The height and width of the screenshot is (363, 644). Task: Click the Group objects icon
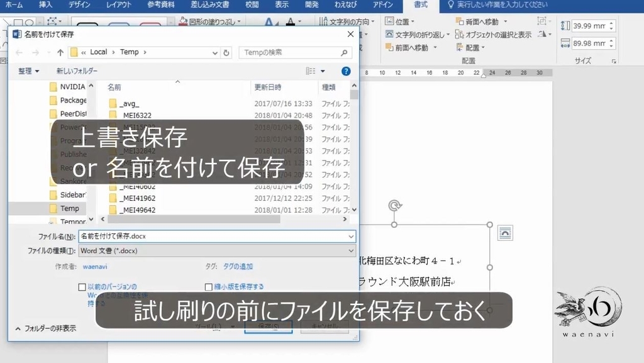(541, 21)
